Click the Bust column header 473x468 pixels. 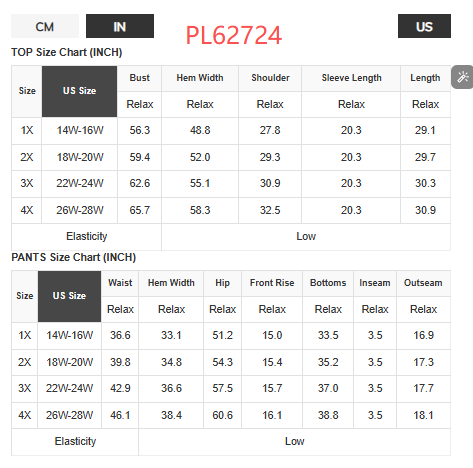[x=140, y=78]
